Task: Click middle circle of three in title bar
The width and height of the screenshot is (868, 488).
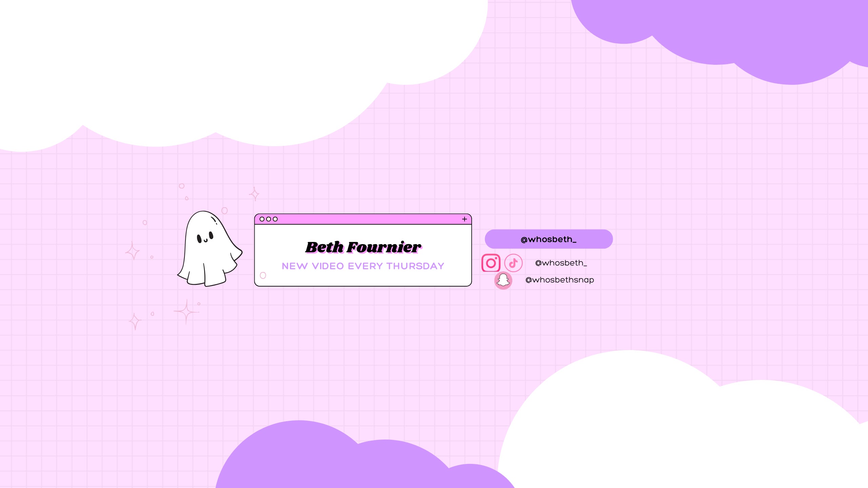Action: click(269, 219)
